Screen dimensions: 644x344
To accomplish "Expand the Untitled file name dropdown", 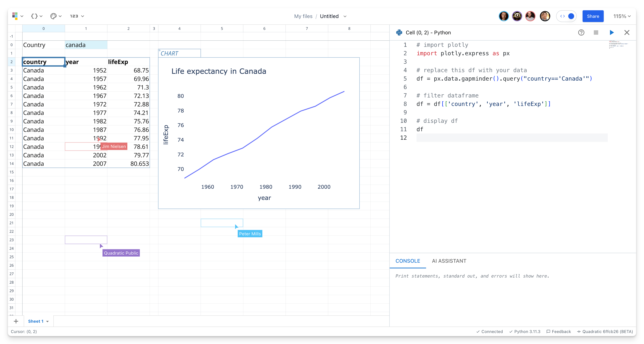I will [x=345, y=16].
